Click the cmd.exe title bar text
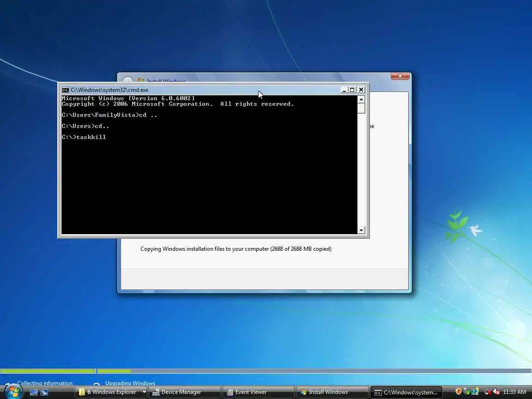 point(109,90)
